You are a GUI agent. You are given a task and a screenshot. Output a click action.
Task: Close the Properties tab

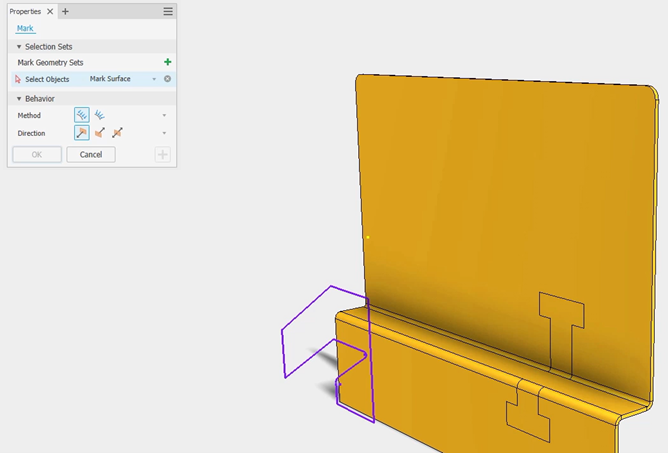click(50, 12)
